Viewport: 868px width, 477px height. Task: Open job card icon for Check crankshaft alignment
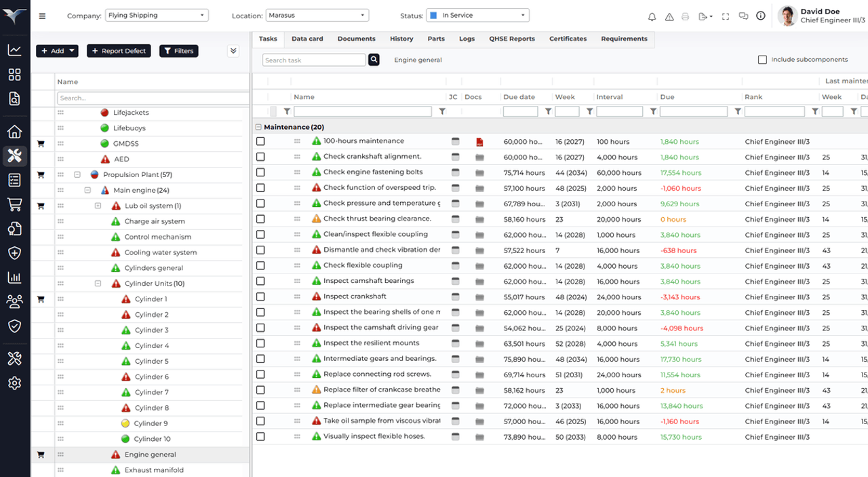456,157
